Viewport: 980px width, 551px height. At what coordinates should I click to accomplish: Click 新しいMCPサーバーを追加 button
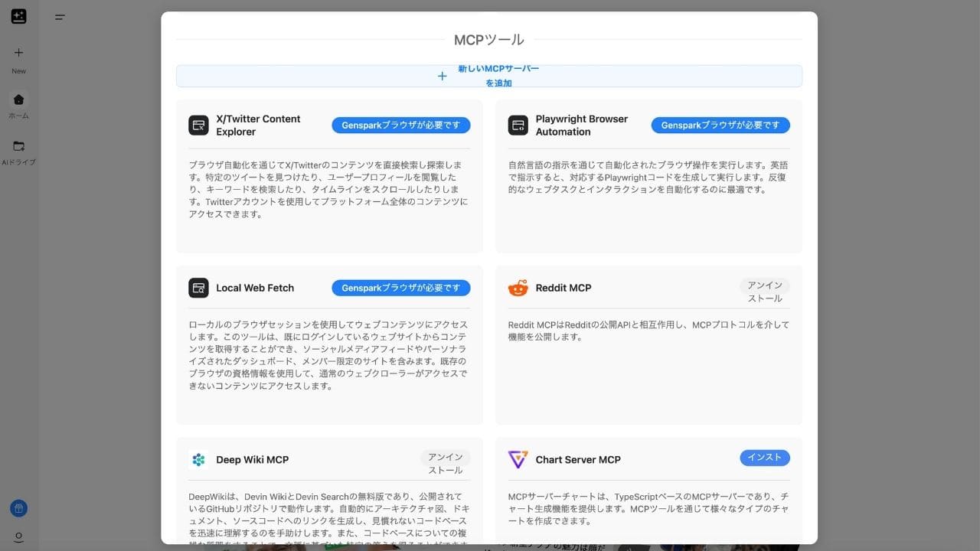[x=489, y=76]
